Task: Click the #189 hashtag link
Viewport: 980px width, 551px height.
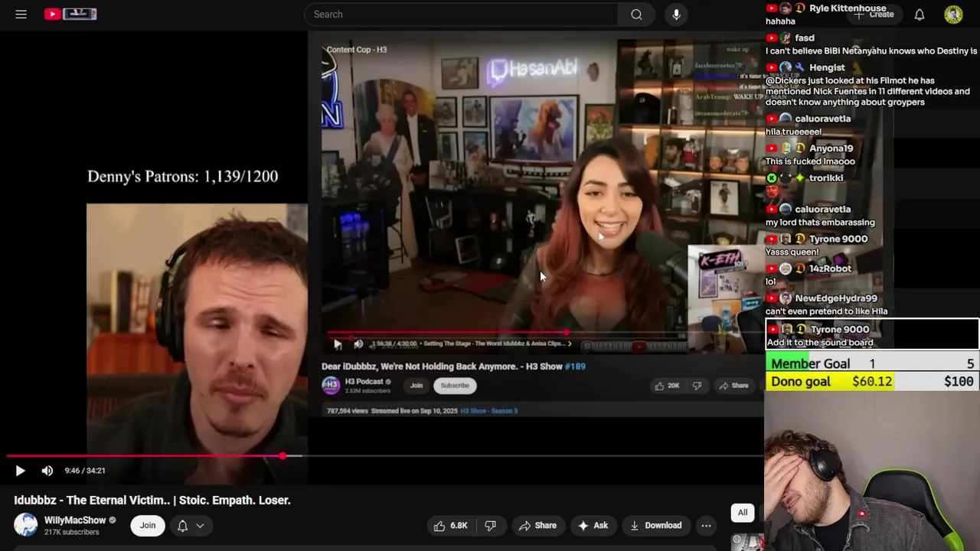Action: coord(575,367)
